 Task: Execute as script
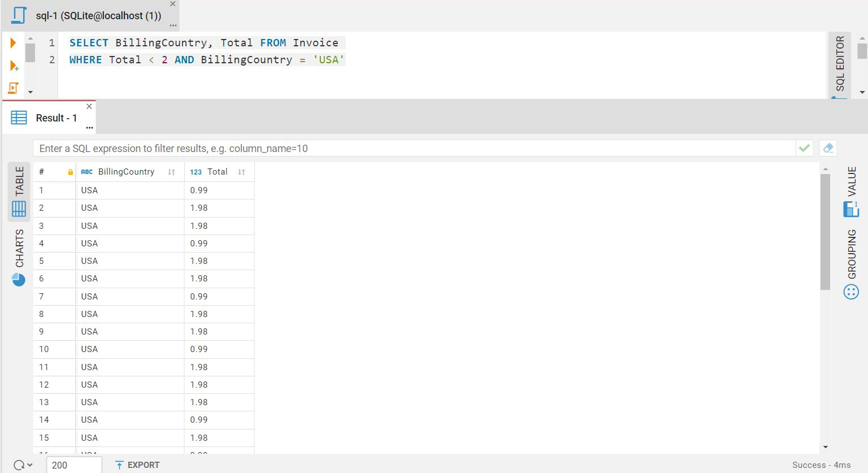(14, 88)
